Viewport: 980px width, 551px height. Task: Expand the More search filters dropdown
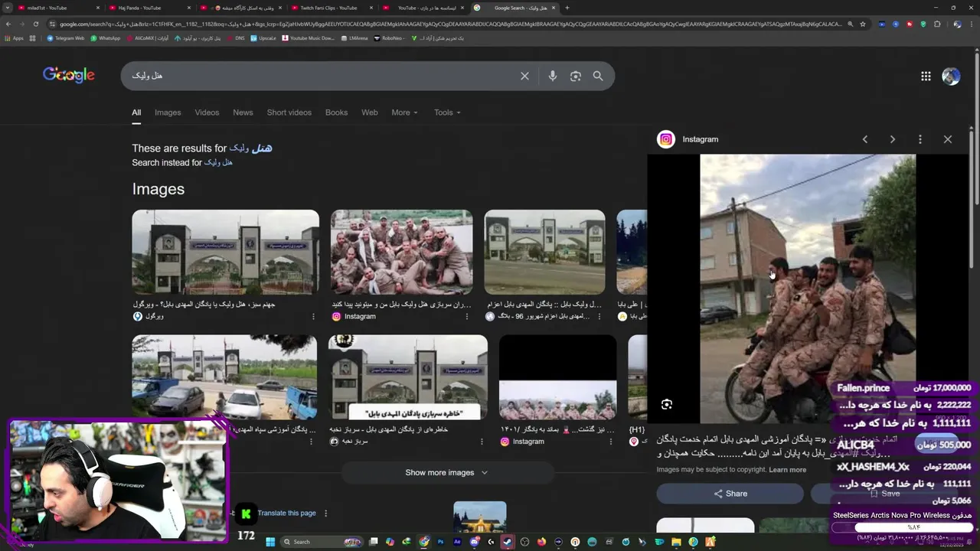[404, 112]
